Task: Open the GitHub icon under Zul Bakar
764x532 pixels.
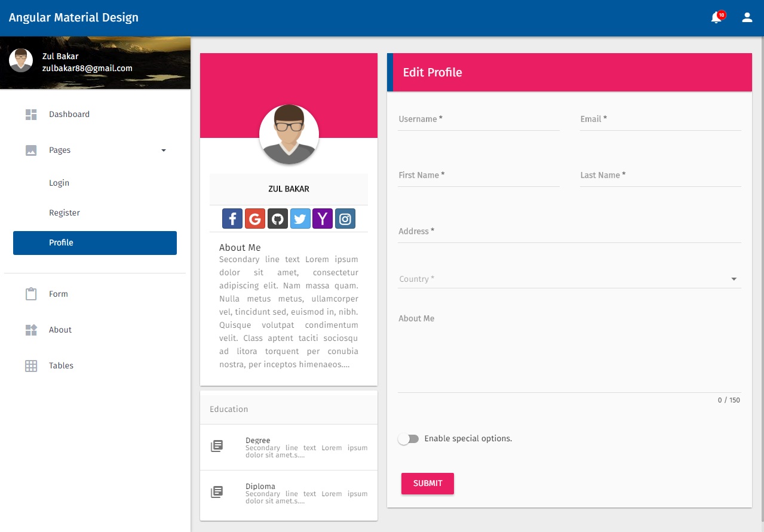Action: click(278, 219)
